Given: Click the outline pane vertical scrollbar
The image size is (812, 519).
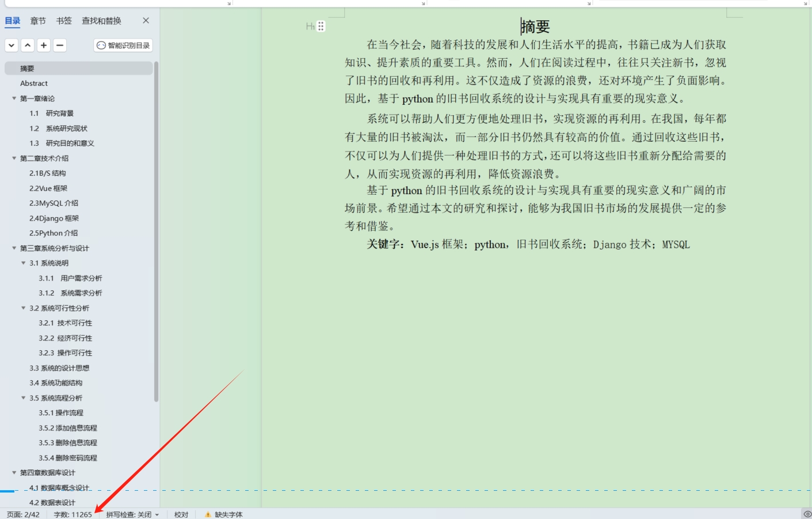Looking at the screenshot, I should pyautogui.click(x=156, y=232).
